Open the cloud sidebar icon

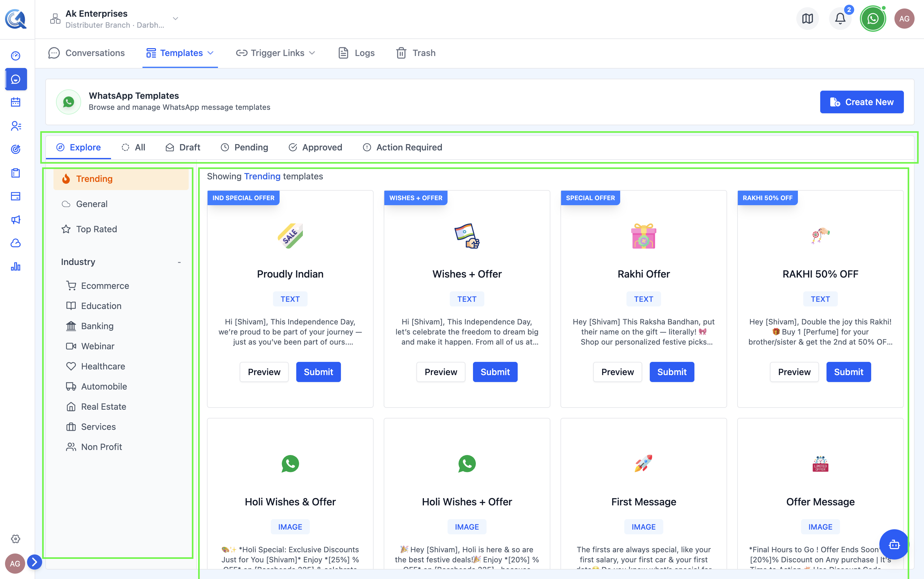[x=16, y=243]
